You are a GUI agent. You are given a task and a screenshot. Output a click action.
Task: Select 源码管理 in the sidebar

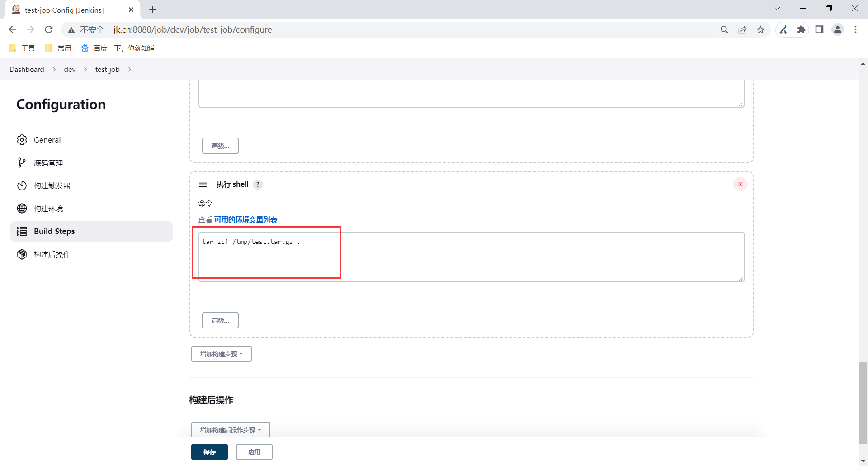coord(91,163)
